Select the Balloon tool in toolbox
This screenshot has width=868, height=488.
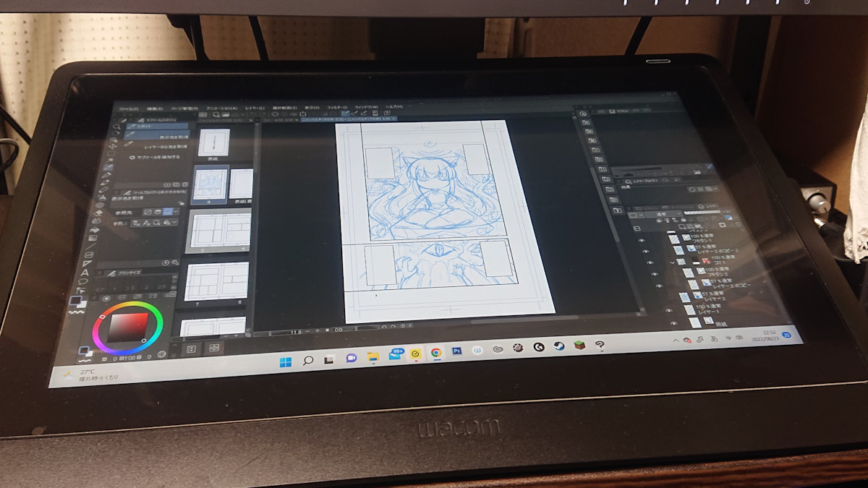(84, 281)
